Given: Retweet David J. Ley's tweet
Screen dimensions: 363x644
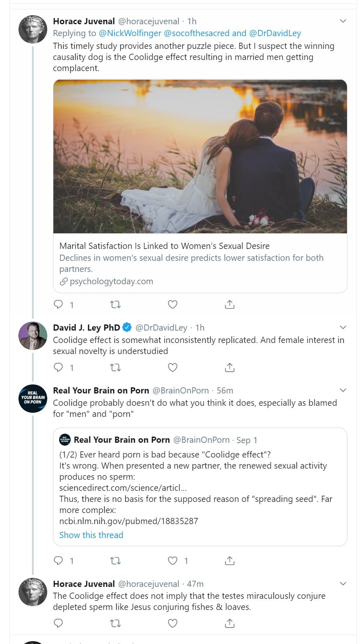Looking at the screenshot, I should click(x=116, y=367).
